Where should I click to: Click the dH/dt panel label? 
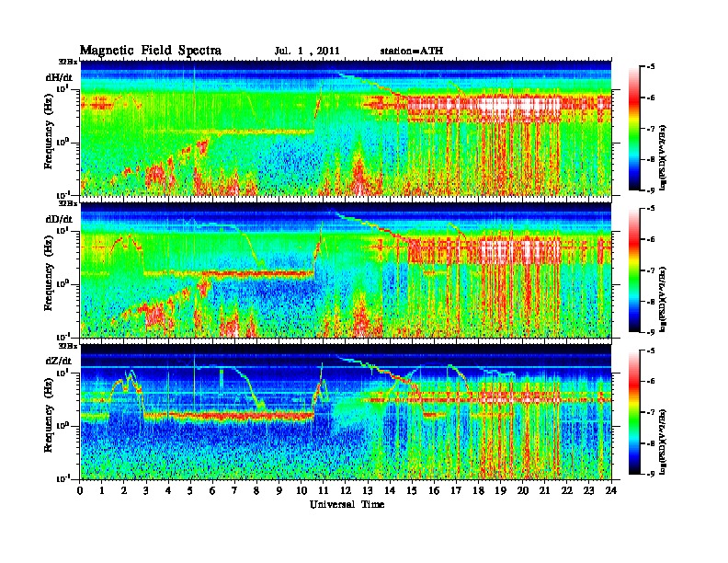59,77
